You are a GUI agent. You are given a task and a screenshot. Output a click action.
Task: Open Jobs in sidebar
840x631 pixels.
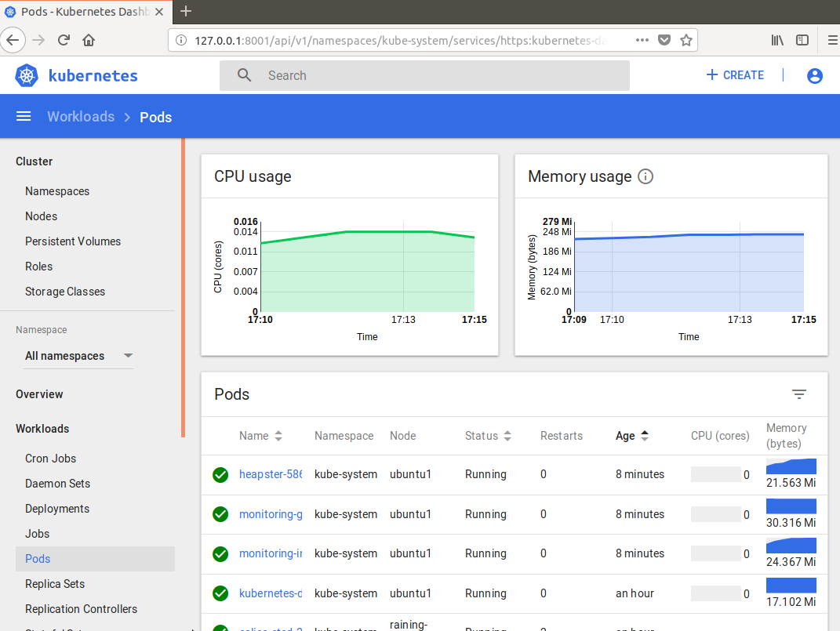tap(37, 534)
